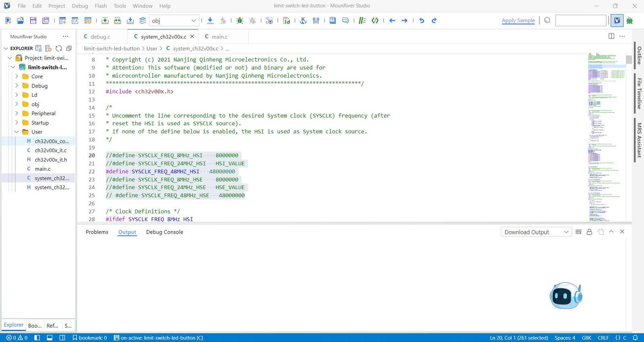The height and width of the screenshot is (342, 644).
Task: Clear output with the list-clear icon
Action: pyautogui.click(x=578, y=232)
